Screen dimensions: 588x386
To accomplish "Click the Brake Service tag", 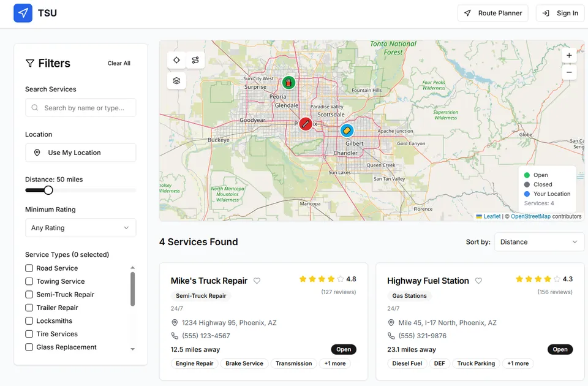I will (244, 363).
